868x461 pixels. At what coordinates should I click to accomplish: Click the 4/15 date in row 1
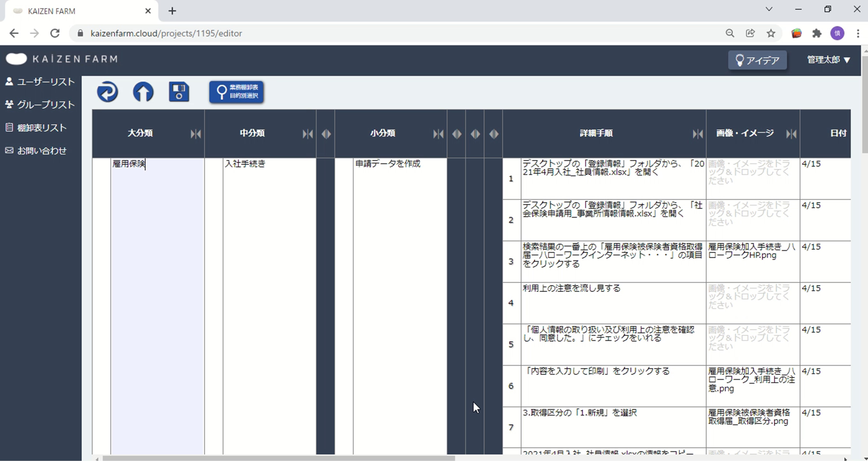point(811,164)
